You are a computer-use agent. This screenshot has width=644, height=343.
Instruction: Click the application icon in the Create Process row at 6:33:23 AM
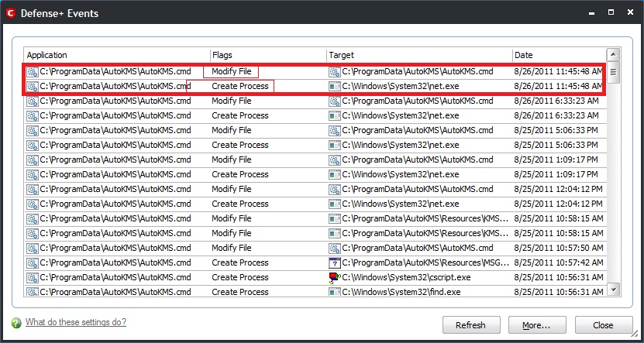pos(33,116)
